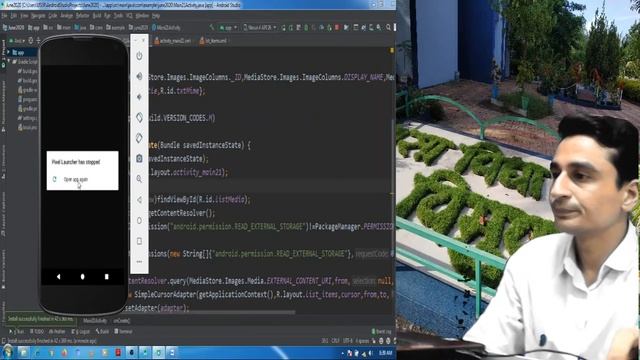Screen dimensions: 640x360
Task: Click the clock in system tray
Action: 386,353
